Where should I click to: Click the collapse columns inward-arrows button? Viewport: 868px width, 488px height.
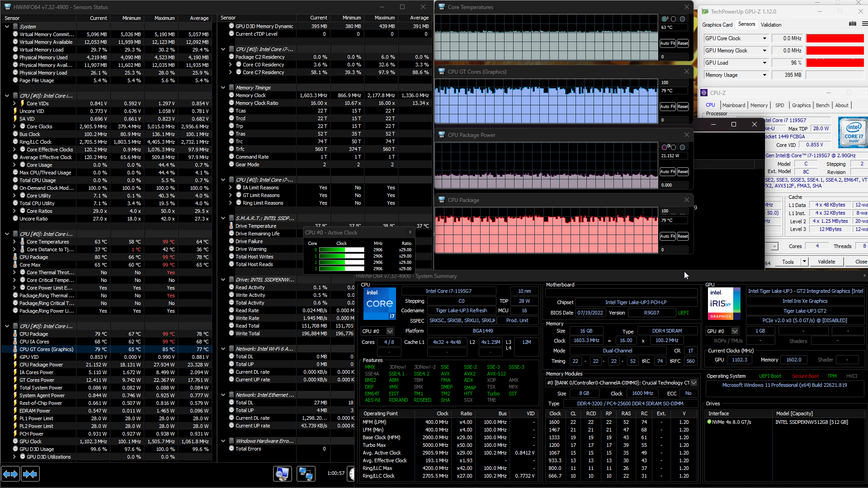click(x=30, y=474)
